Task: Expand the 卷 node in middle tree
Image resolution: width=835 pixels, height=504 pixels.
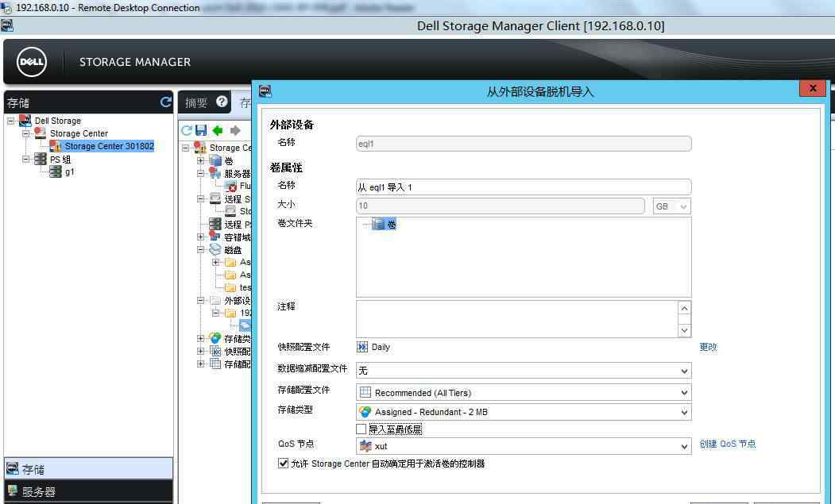Action: click(x=201, y=161)
